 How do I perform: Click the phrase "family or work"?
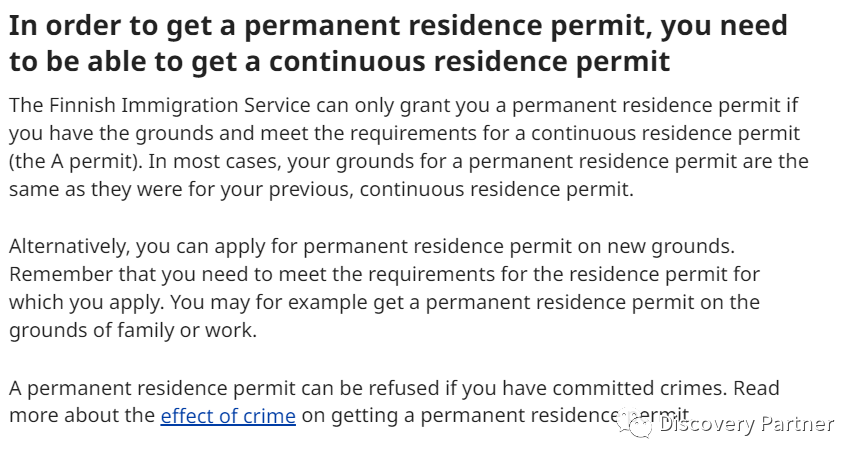click(185, 330)
